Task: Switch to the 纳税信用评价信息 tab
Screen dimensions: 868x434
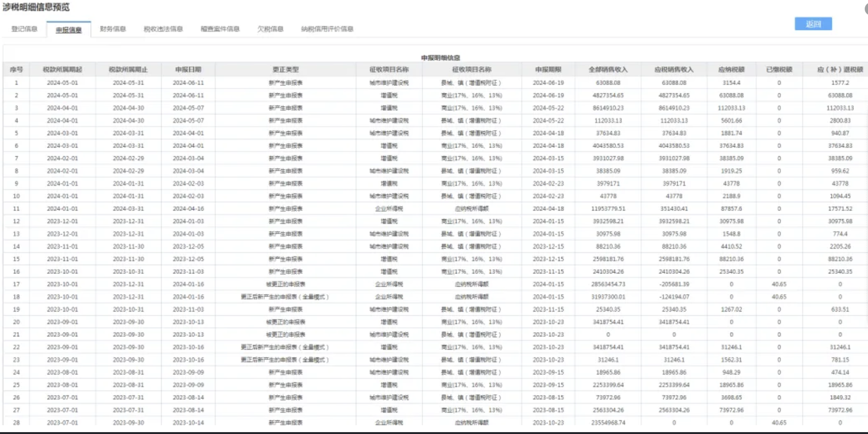Action: click(327, 29)
